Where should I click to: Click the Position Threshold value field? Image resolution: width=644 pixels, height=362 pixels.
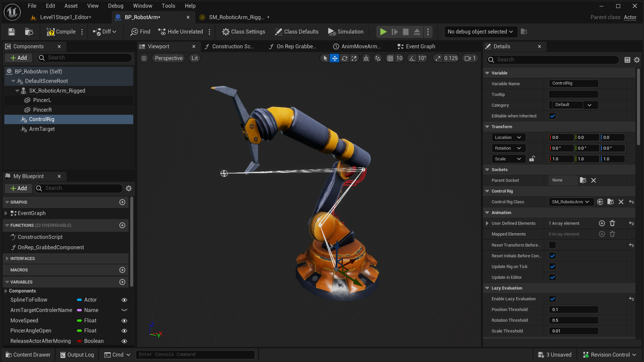[573, 309]
